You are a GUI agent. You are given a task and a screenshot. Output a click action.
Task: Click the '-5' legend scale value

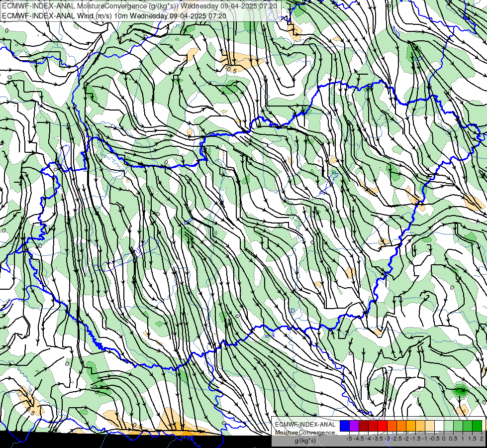[x=349, y=439]
